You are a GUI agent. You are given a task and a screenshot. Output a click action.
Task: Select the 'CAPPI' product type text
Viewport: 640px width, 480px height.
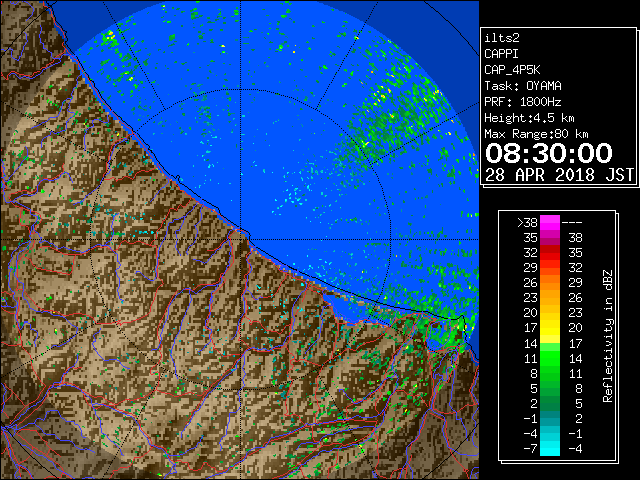(x=501, y=54)
